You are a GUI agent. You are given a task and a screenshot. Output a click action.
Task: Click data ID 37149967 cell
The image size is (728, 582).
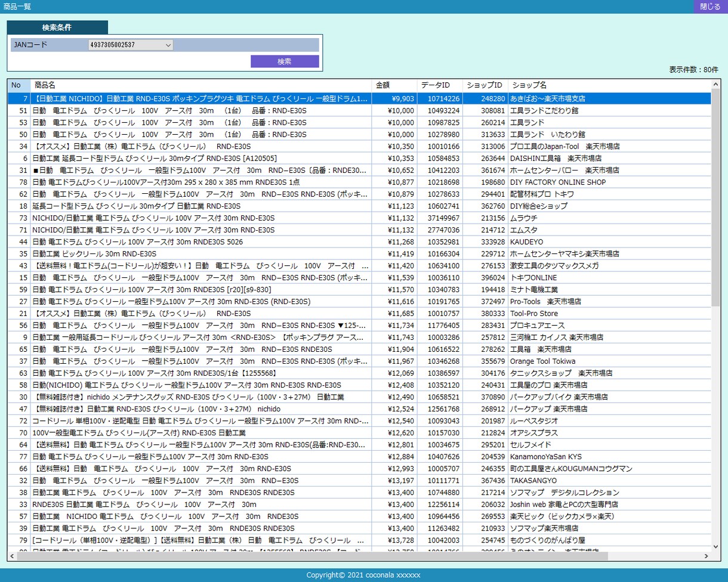(x=440, y=218)
